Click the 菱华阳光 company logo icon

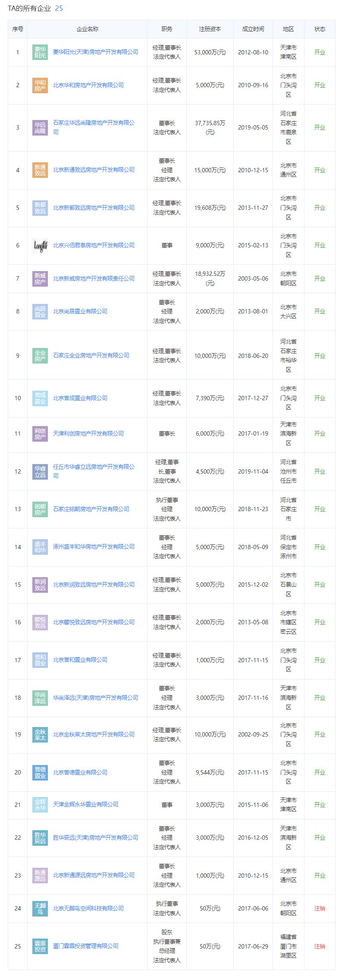pyautogui.click(x=40, y=52)
